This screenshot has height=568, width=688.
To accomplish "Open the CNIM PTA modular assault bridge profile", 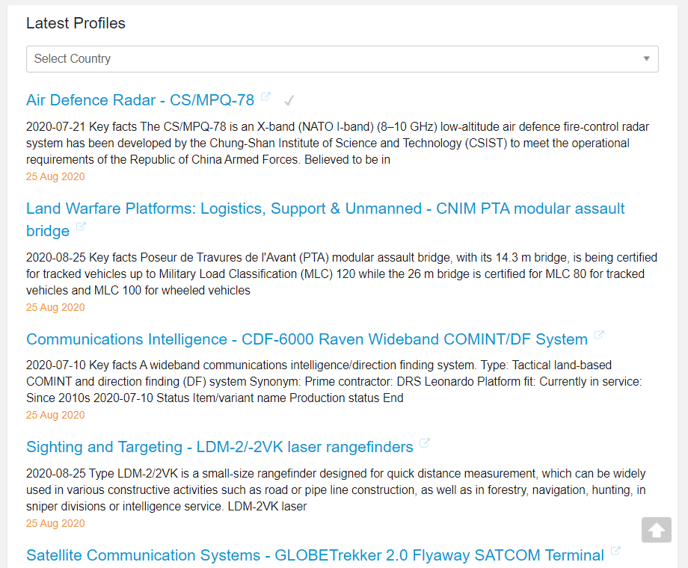I will (x=325, y=209).
